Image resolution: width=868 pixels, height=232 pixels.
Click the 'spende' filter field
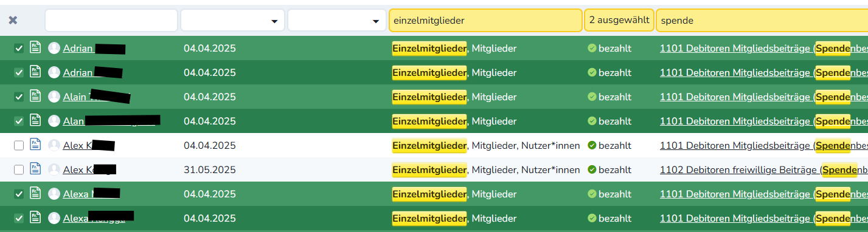click(762, 20)
